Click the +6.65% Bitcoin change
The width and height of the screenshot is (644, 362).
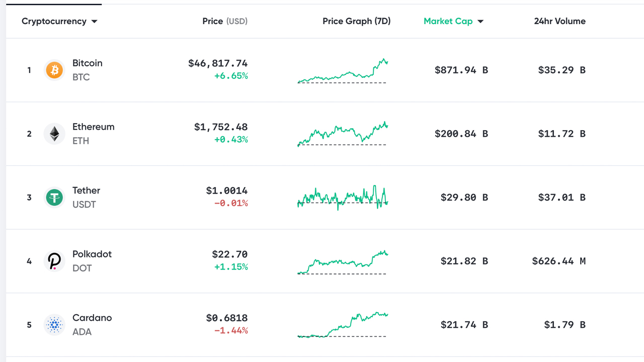click(231, 76)
